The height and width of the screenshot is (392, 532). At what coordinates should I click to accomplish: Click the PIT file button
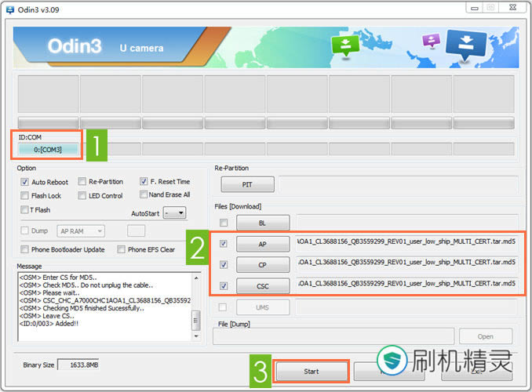coord(247,184)
